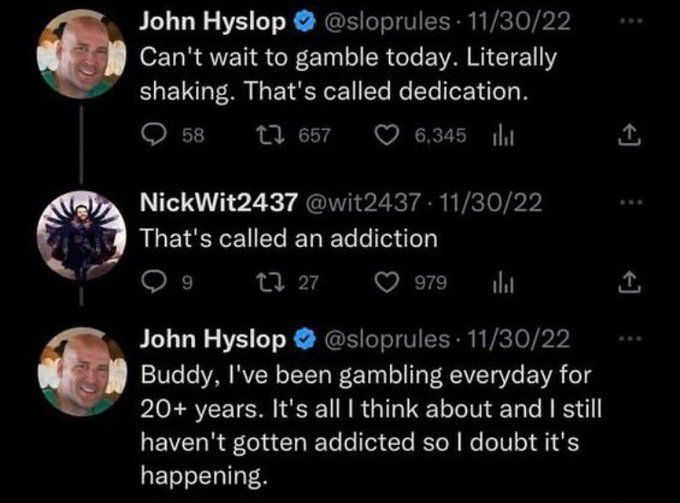Open NickWit2437's profile picture
Image resolution: width=680 pixels, height=503 pixels.
coord(81,235)
